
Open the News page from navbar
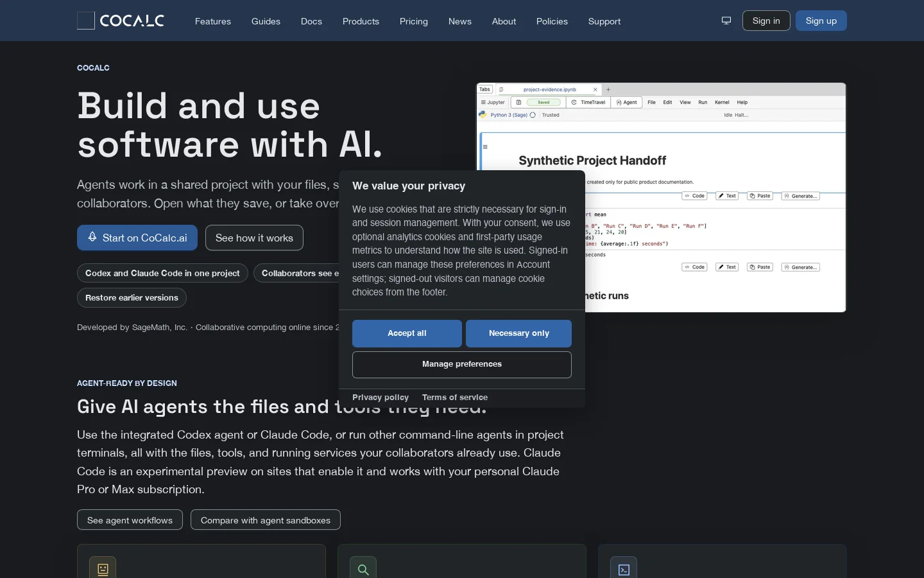[460, 21]
